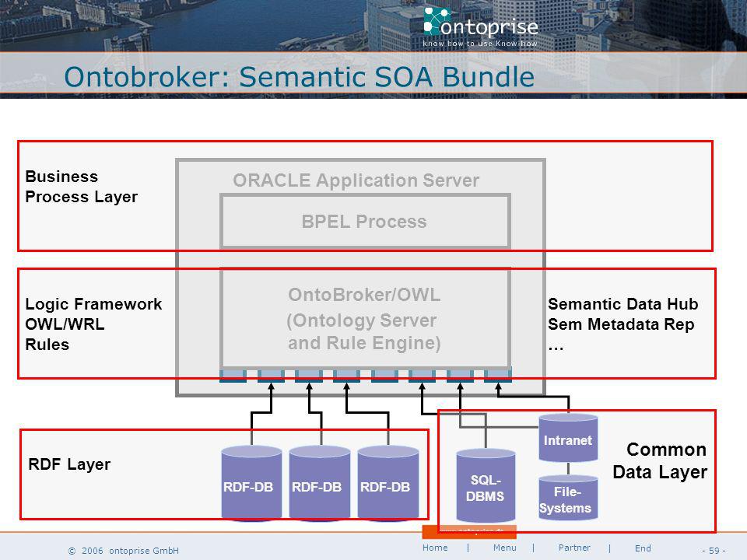Click the Logic Framework OWL/WRL Rules label
Viewport: 747px width, 560px height.
[93, 324]
